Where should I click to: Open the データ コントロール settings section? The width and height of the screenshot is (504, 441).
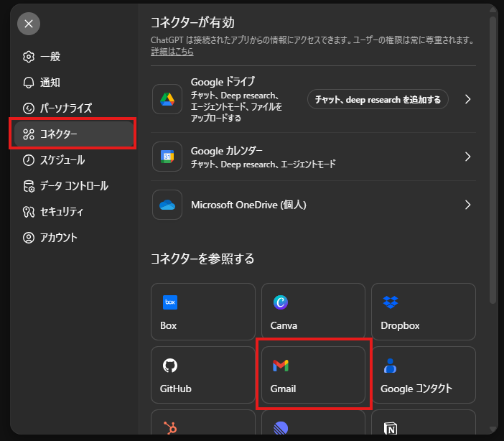coord(73,186)
